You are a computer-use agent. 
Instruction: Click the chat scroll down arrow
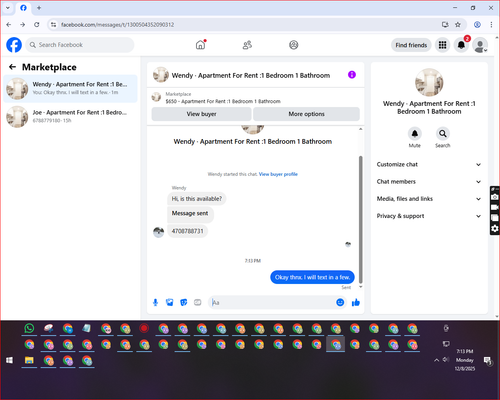click(x=360, y=287)
